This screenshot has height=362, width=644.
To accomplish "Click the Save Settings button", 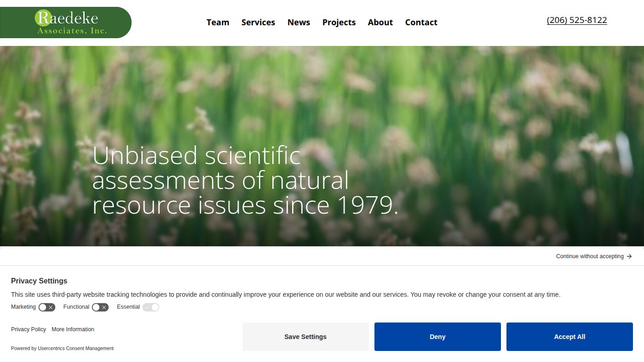I will pos(305,337).
